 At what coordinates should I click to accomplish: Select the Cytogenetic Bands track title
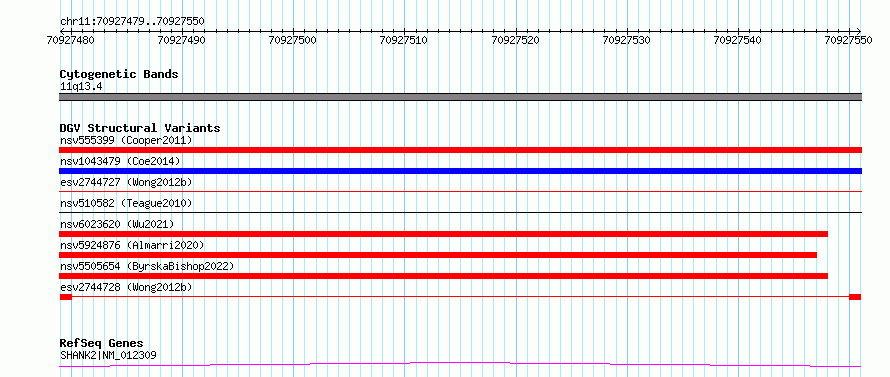tap(119, 74)
